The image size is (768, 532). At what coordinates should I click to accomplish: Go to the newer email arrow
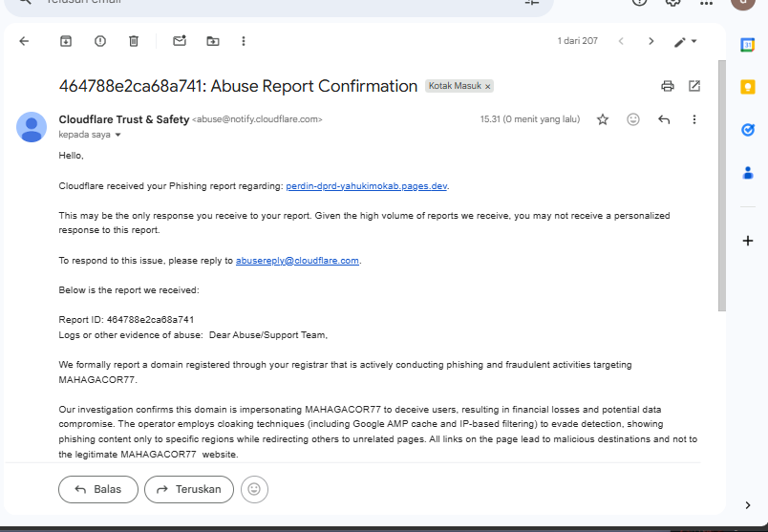tap(621, 41)
